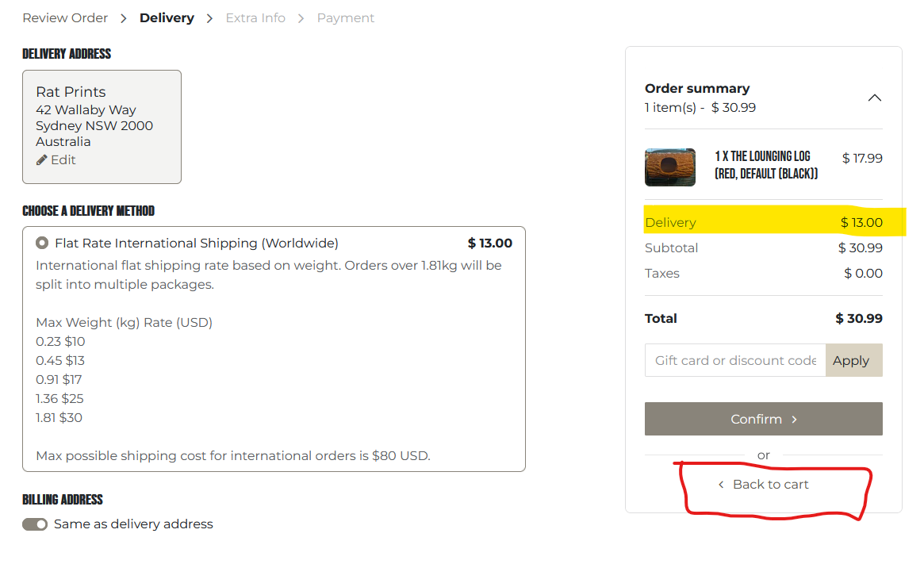Click the arrow on Confirm button

tap(795, 420)
